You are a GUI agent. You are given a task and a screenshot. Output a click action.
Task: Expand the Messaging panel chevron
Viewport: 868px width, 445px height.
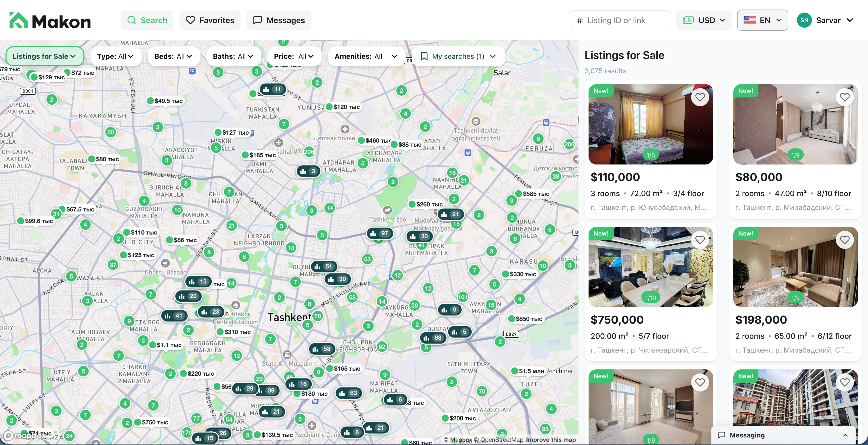(845, 435)
